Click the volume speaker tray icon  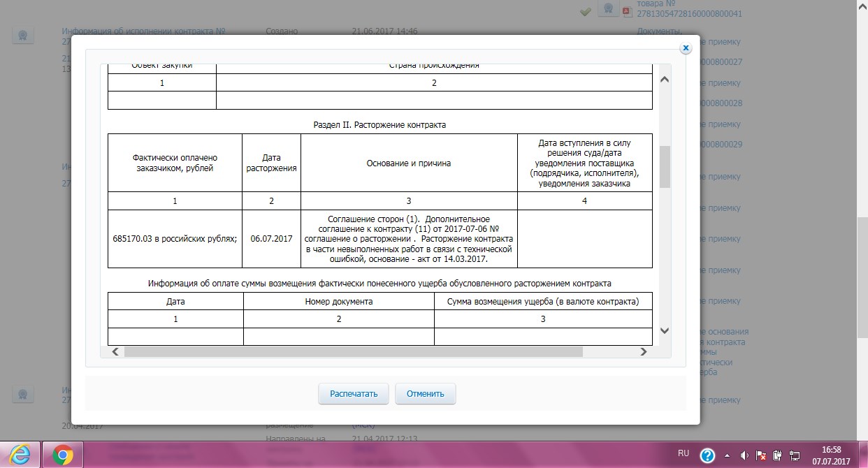click(x=745, y=455)
